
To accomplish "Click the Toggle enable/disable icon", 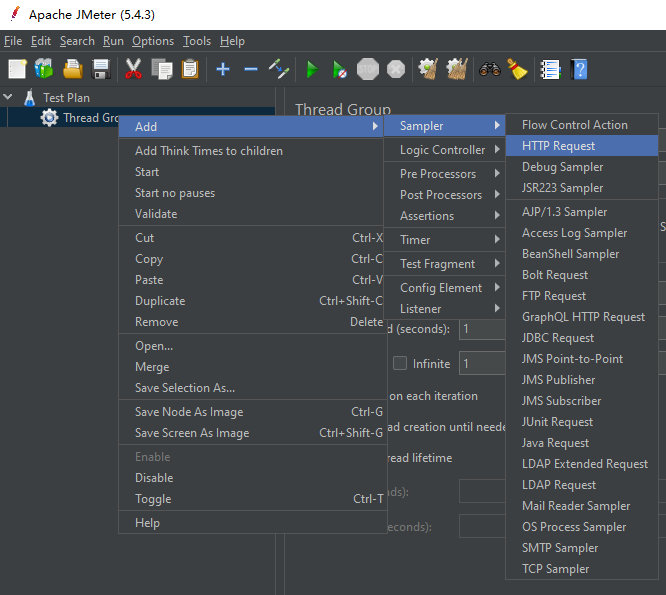I will (279, 69).
